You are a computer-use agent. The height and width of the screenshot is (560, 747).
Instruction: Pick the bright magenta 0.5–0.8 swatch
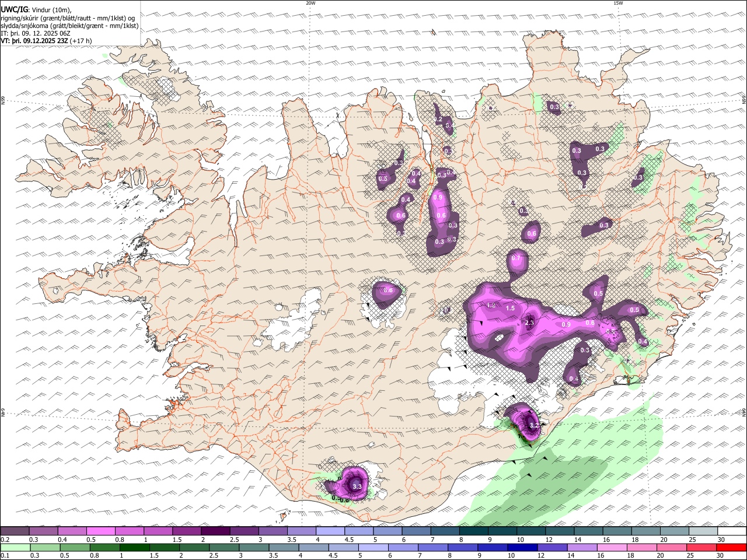100,531
